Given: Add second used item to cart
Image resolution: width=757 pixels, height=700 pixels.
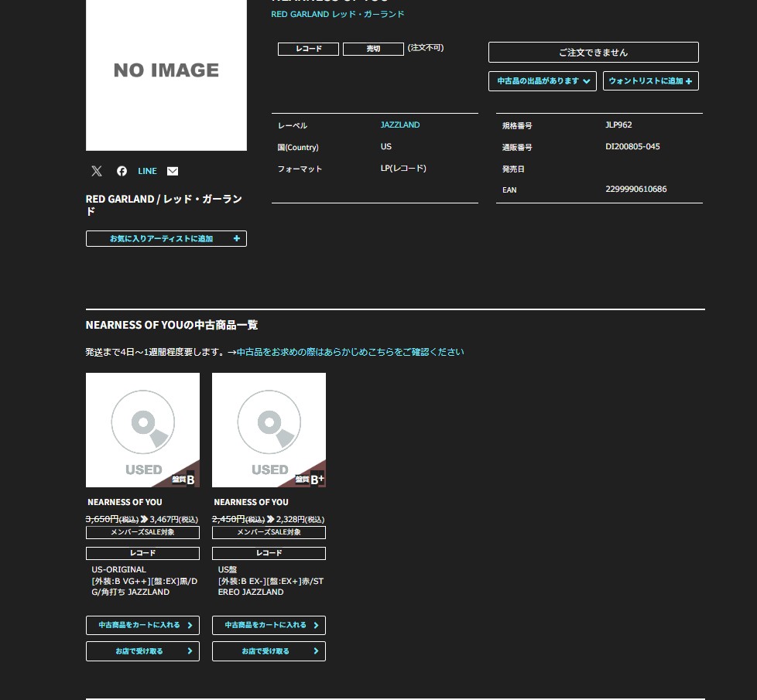Looking at the screenshot, I should [x=269, y=625].
